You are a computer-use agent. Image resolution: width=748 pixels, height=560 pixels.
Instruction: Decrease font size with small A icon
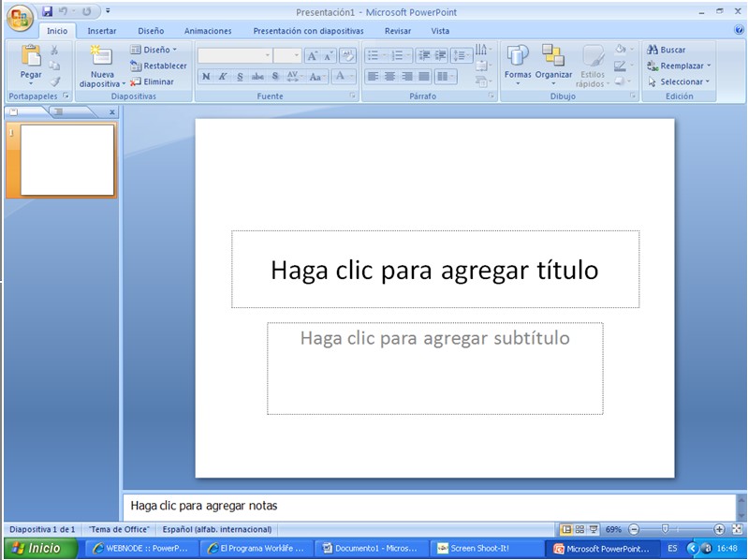(x=329, y=56)
